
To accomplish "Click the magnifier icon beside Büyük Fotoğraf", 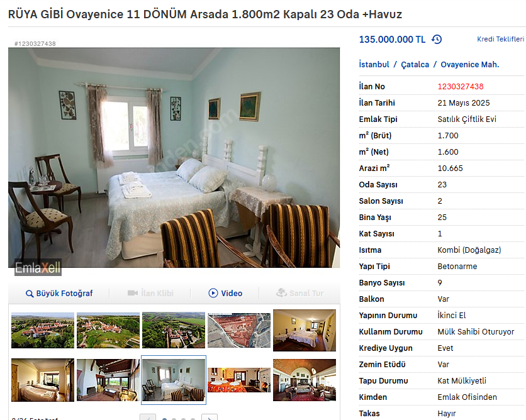I will [30, 294].
